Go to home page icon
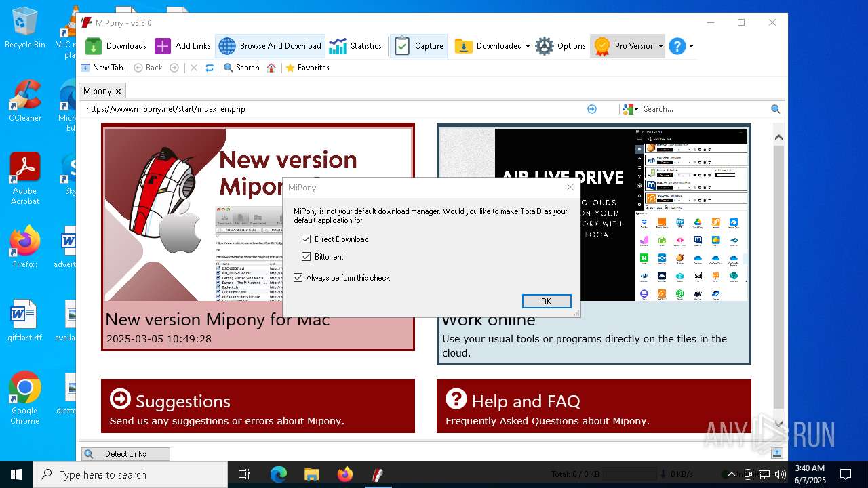The image size is (868, 488). [x=271, y=68]
